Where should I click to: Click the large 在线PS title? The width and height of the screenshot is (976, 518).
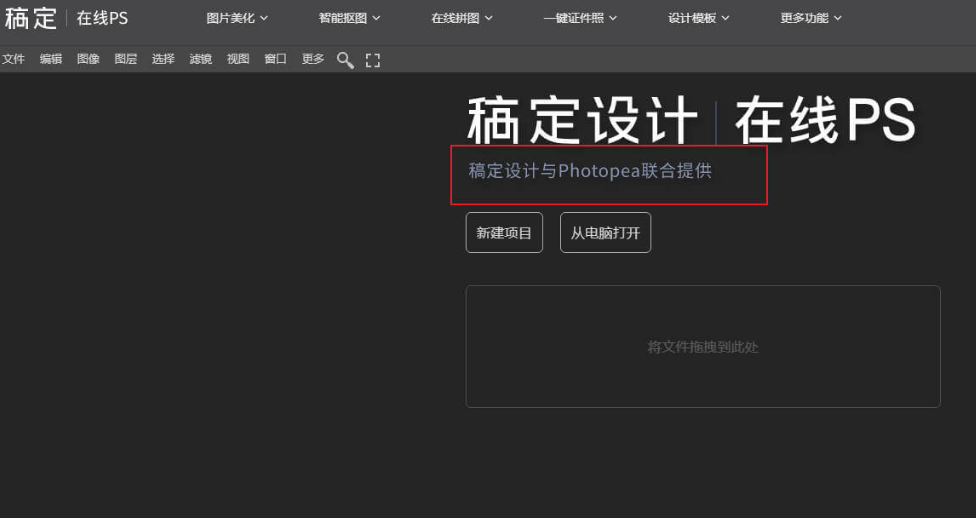825,120
